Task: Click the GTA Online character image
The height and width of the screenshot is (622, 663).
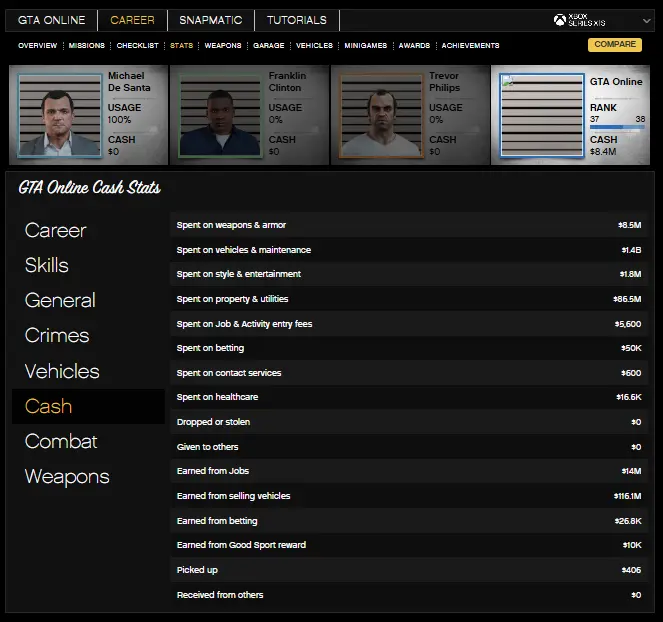Action: (541, 115)
